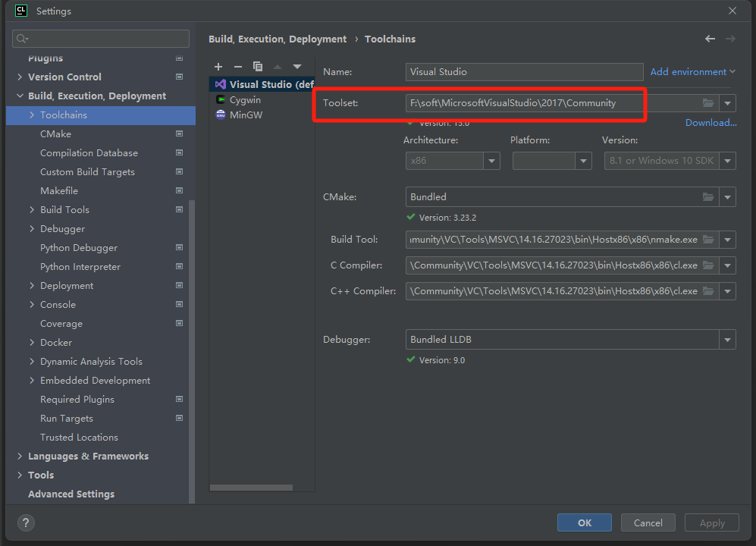This screenshot has width=756, height=546.
Task: Click project-level icon next to Makefile
Action: point(180,190)
